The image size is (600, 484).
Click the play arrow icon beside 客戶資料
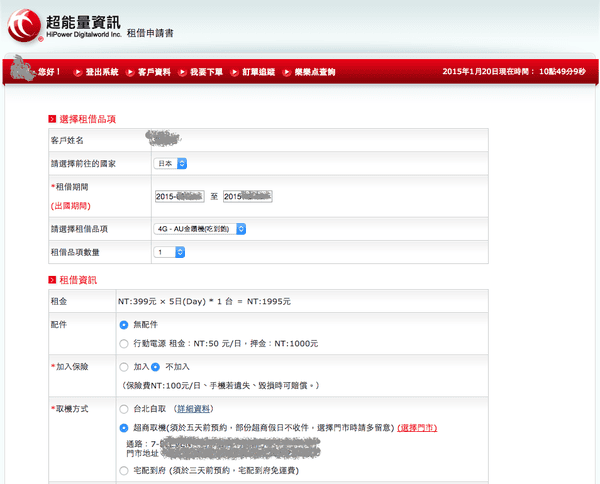130,72
